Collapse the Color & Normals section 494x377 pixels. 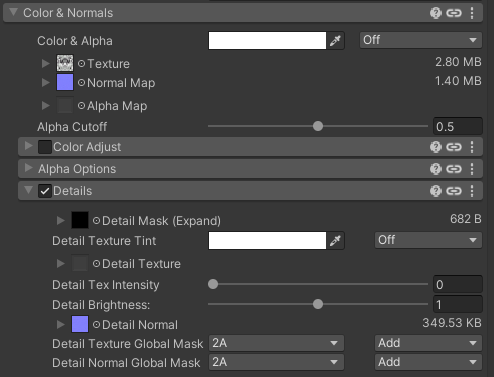click(x=13, y=12)
